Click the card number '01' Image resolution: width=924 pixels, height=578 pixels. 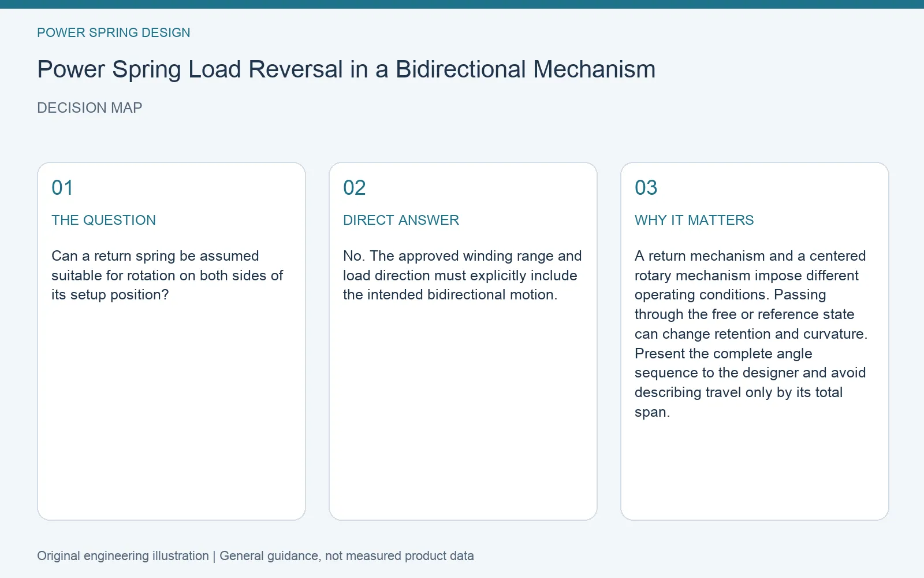point(62,188)
